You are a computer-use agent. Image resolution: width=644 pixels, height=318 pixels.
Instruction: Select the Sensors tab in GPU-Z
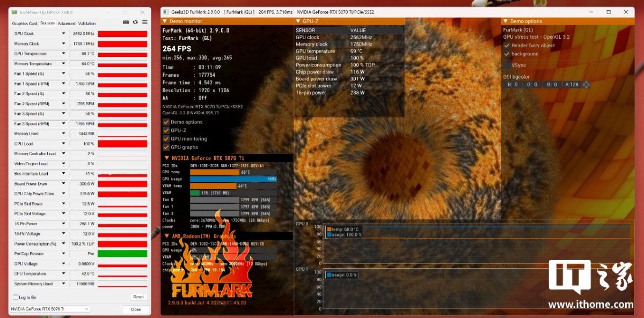(x=47, y=24)
